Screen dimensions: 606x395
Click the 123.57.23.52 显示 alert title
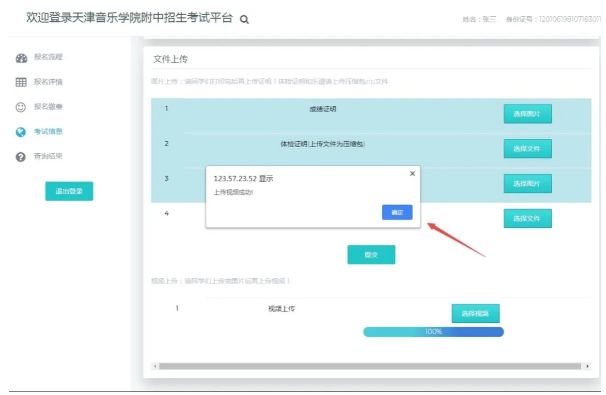pos(243,179)
